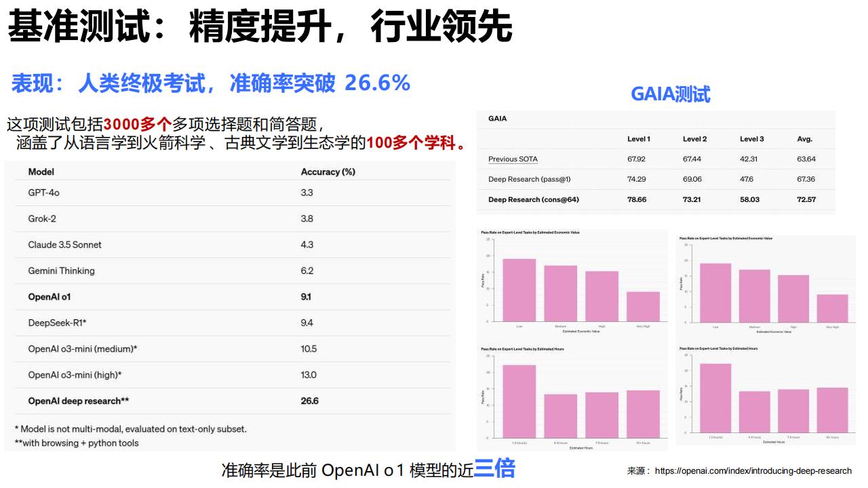The width and height of the screenshot is (868, 488).
Task: Click the 67.36 average cell
Action: click(806, 180)
